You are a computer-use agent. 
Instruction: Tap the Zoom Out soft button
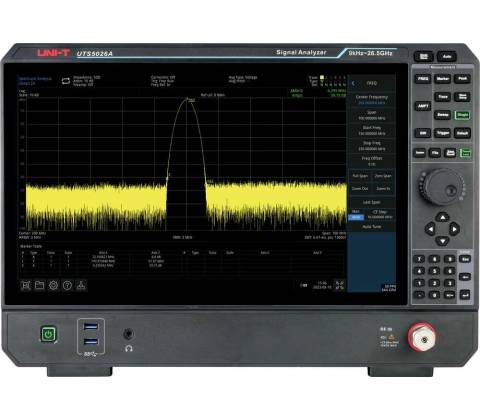click(360, 189)
